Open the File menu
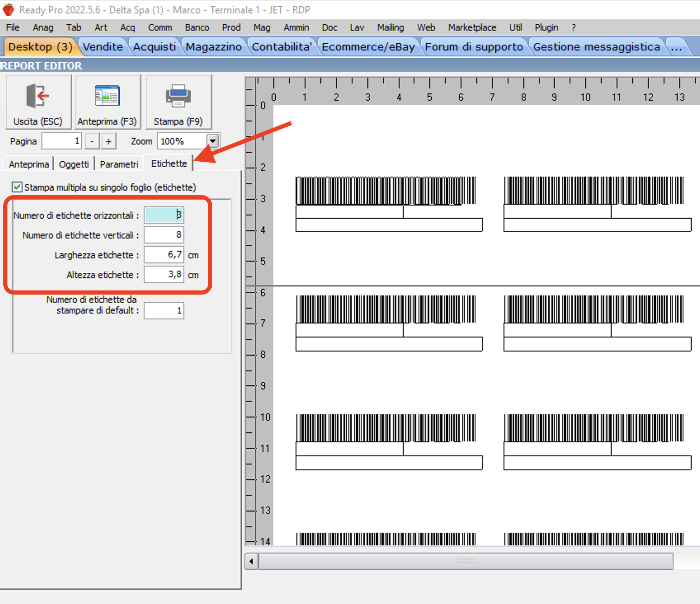Screen dimensions: 700x604 coord(13,28)
